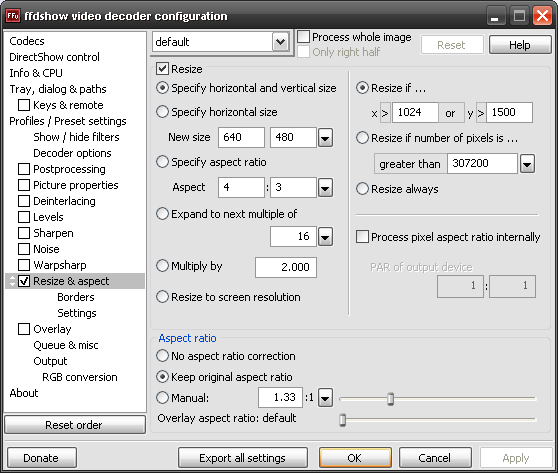Select No aspect ratio correction
Viewport: 558px width, 473px height.
[162, 356]
